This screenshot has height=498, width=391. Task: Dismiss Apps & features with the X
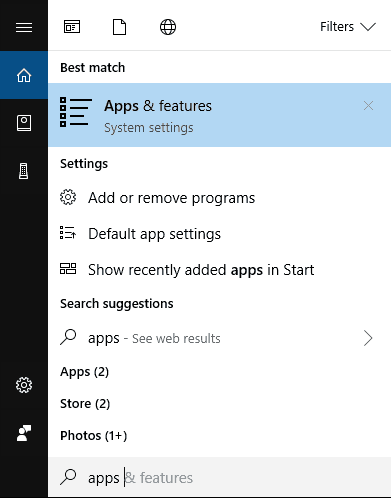[368, 106]
